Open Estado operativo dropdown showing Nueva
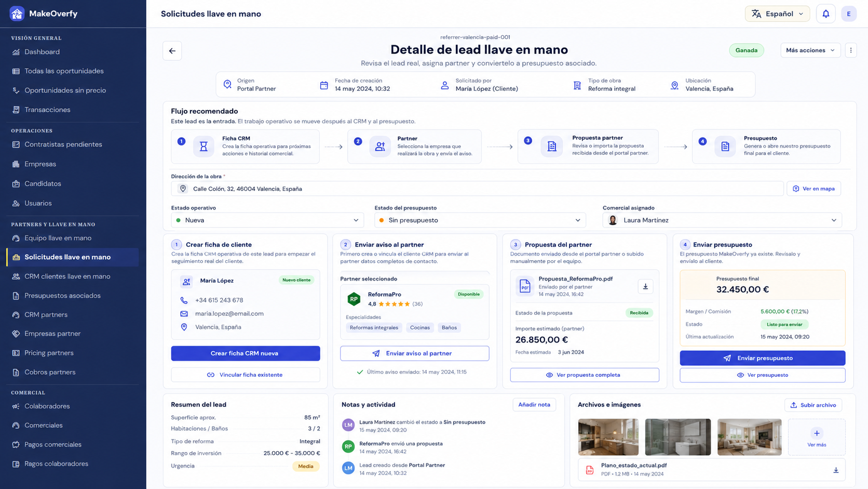 pyautogui.click(x=267, y=220)
